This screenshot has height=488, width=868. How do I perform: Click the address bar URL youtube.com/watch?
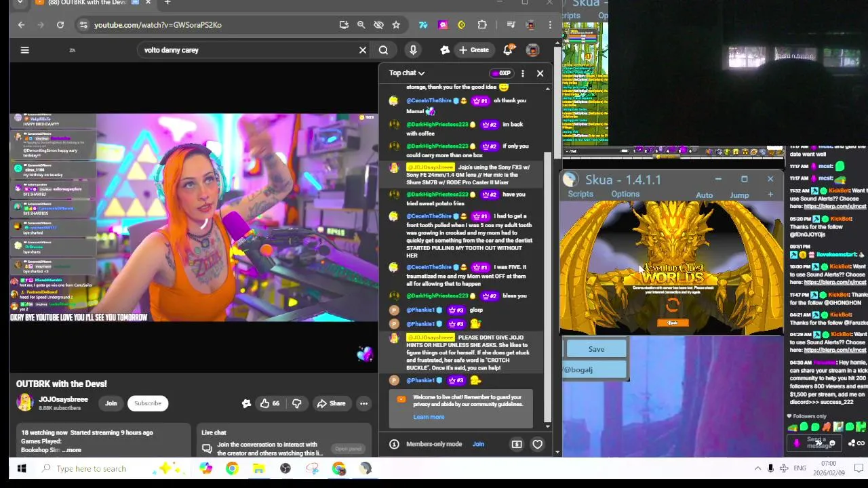click(158, 25)
